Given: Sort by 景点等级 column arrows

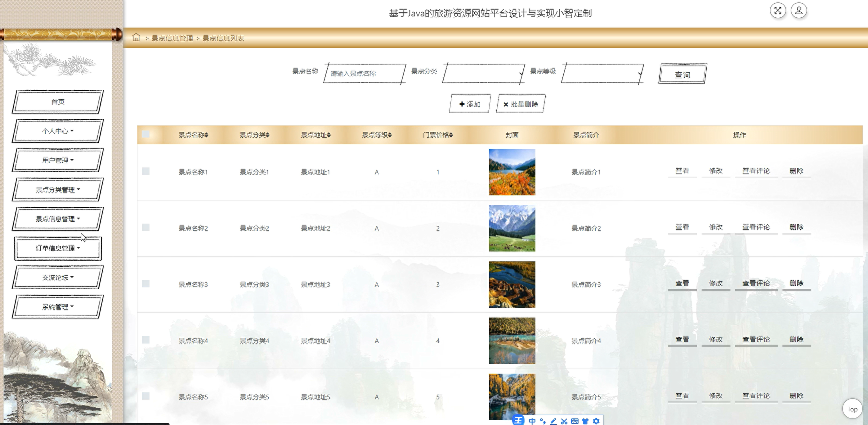Looking at the screenshot, I should click(390, 135).
